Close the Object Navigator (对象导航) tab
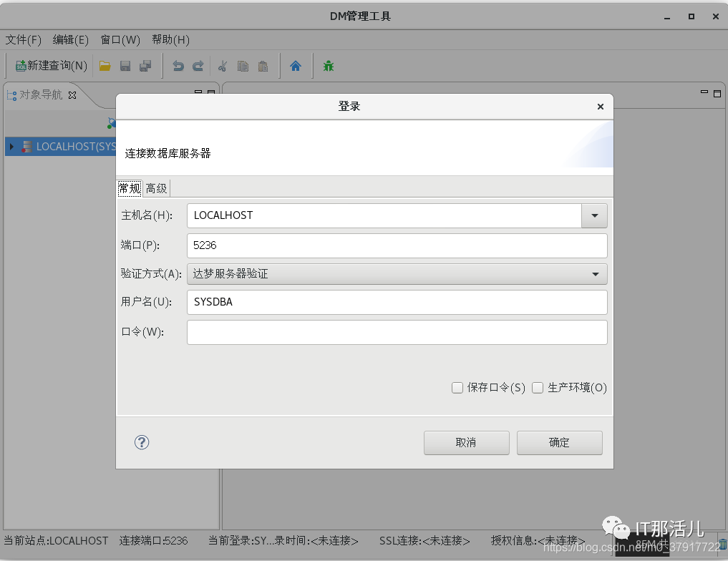Viewport: 728px width, 561px height. (72, 95)
